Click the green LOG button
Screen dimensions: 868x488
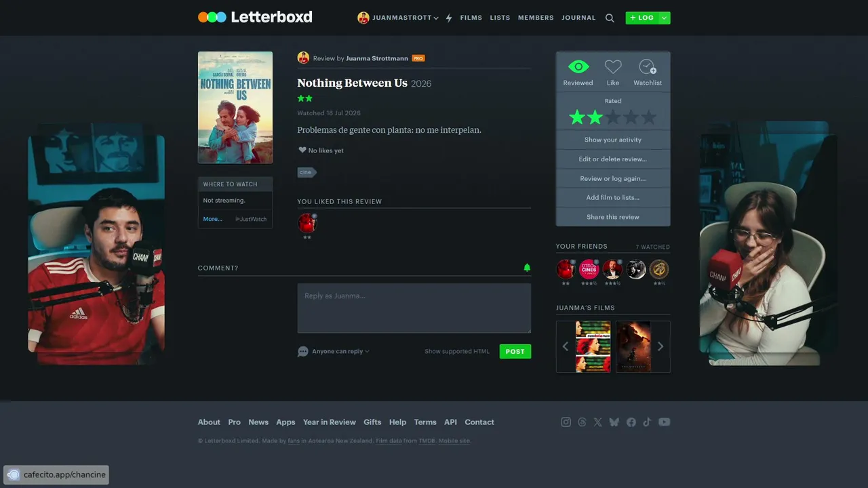(x=642, y=18)
